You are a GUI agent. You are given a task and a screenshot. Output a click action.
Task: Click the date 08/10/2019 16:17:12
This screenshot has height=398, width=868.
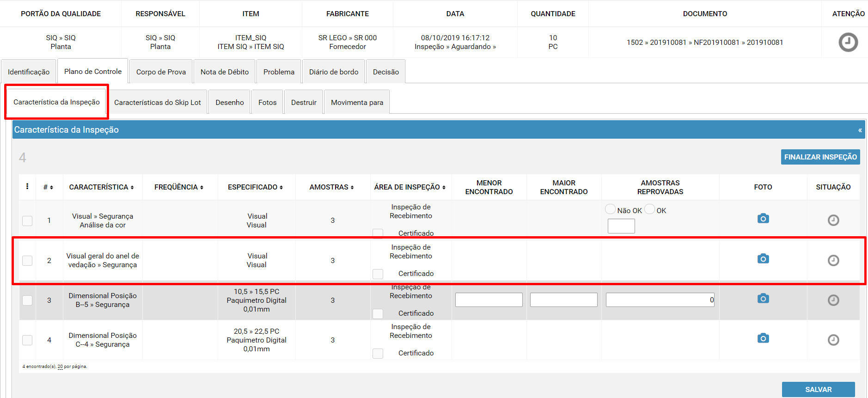point(455,37)
